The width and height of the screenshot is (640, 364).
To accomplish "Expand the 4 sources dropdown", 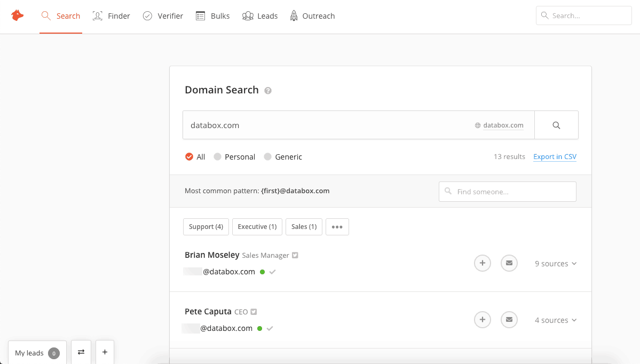I will pos(556,320).
